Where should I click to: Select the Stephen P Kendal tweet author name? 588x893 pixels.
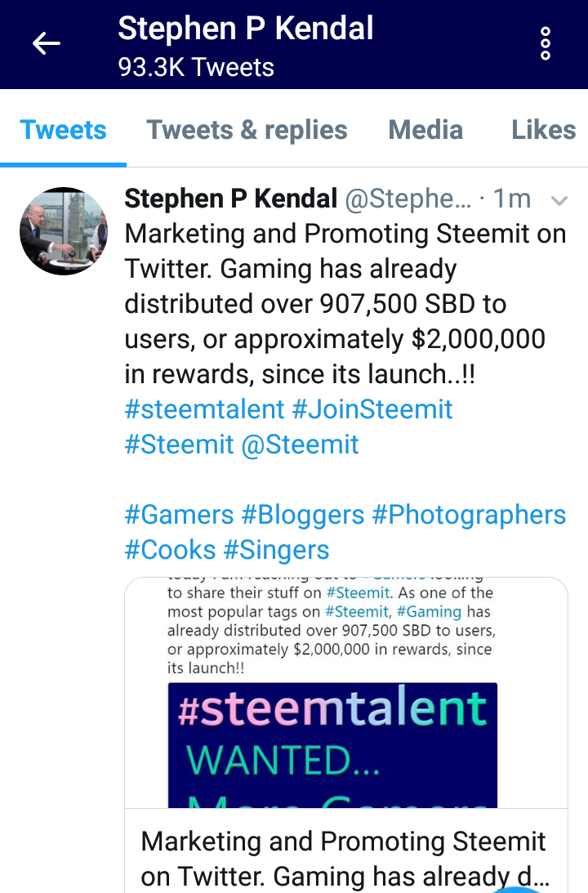pyautogui.click(x=231, y=199)
